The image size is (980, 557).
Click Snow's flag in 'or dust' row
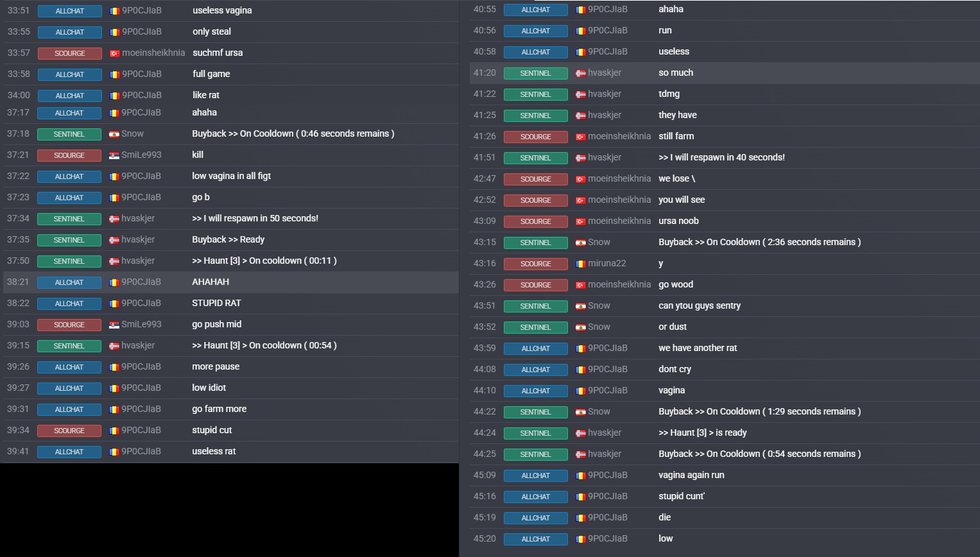point(581,327)
